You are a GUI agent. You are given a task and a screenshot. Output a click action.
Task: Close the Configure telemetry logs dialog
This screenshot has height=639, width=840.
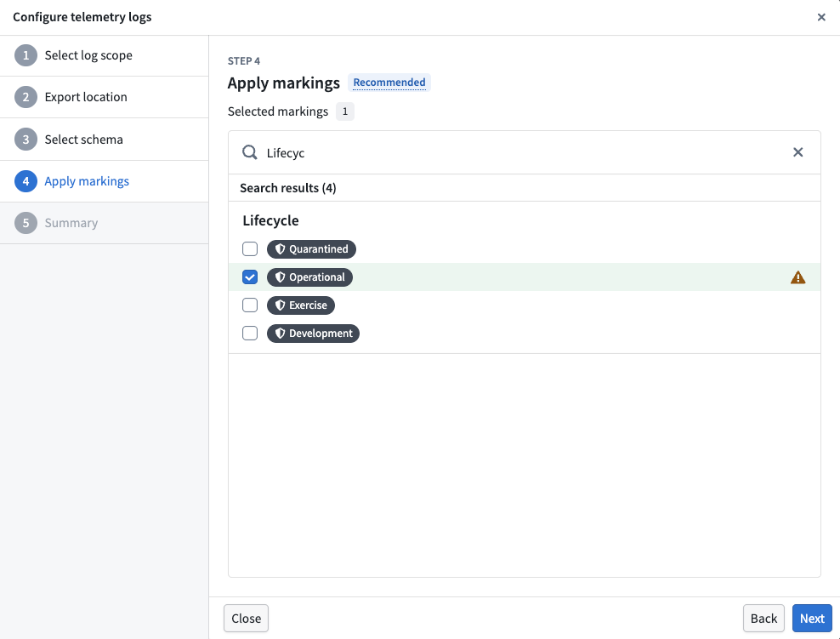click(x=820, y=17)
